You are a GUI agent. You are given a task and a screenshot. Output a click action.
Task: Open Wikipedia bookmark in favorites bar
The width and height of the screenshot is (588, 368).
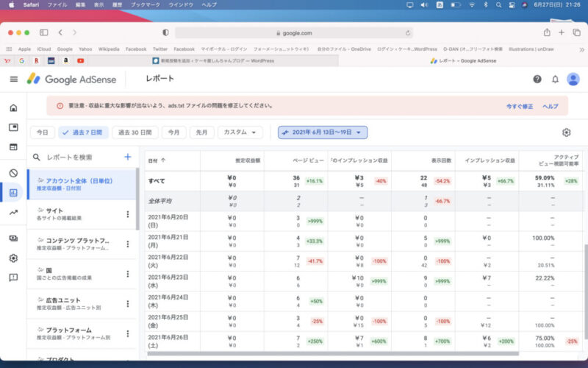109,49
